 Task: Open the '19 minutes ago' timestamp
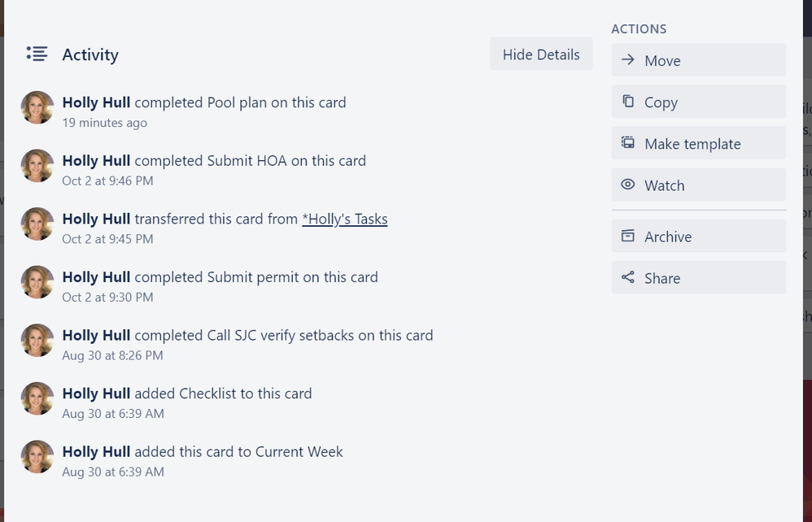(105, 123)
